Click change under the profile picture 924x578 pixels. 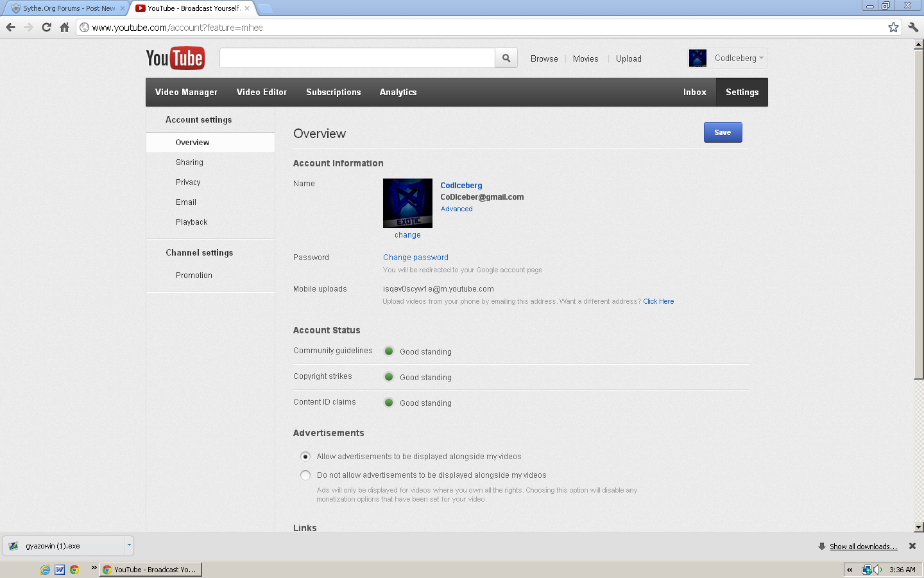(x=407, y=235)
